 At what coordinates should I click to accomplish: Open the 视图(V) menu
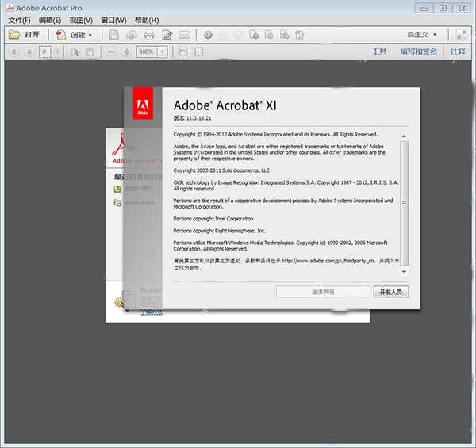tap(81, 21)
